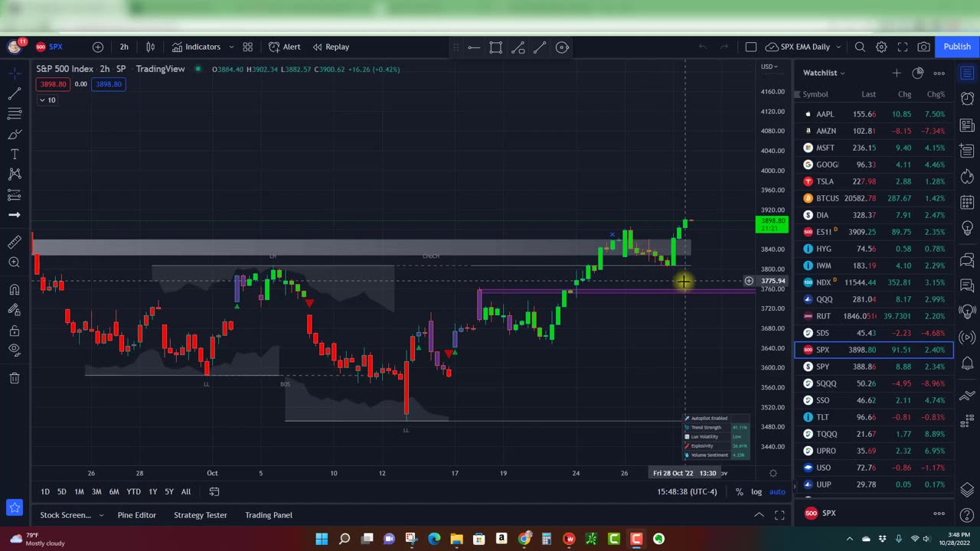Add a symbol to the watchlist

pos(897,73)
